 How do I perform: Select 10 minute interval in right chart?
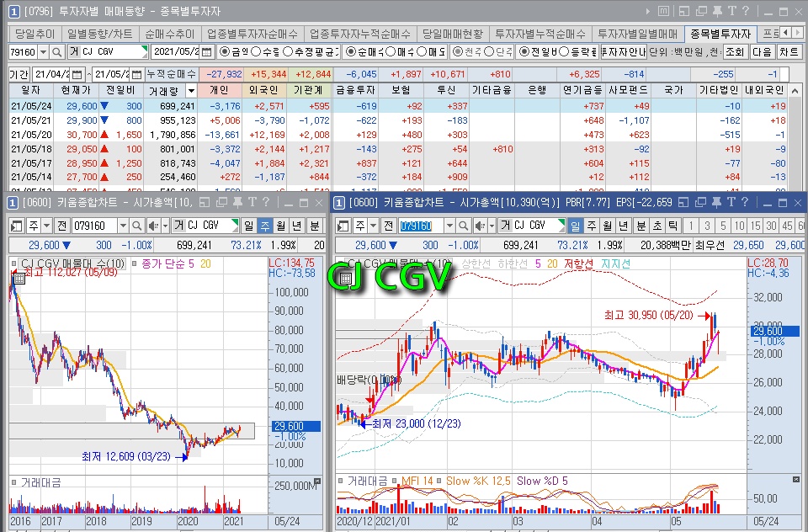point(740,226)
